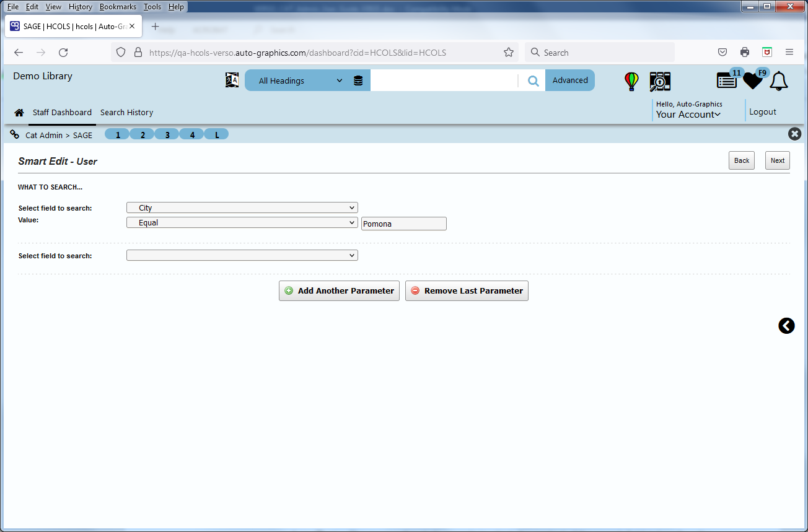Click the browser print icon
808x532 pixels.
[x=745, y=53]
